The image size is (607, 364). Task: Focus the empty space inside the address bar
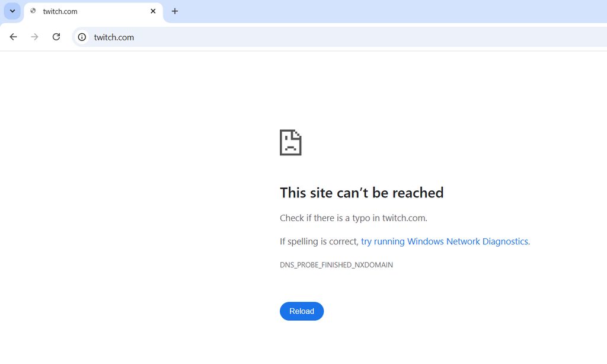pyautogui.click(x=368, y=37)
